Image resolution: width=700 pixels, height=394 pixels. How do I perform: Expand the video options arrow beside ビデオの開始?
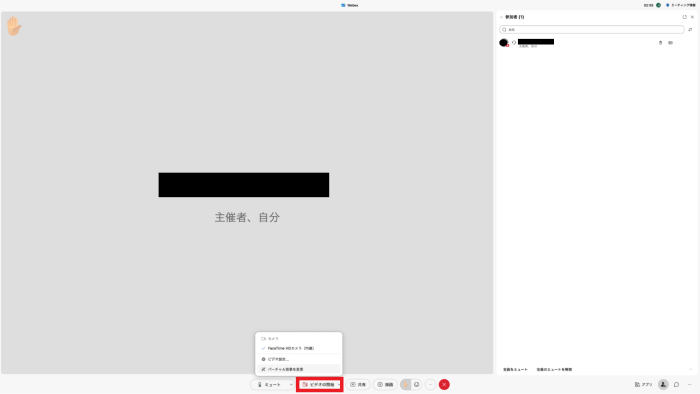(339, 384)
